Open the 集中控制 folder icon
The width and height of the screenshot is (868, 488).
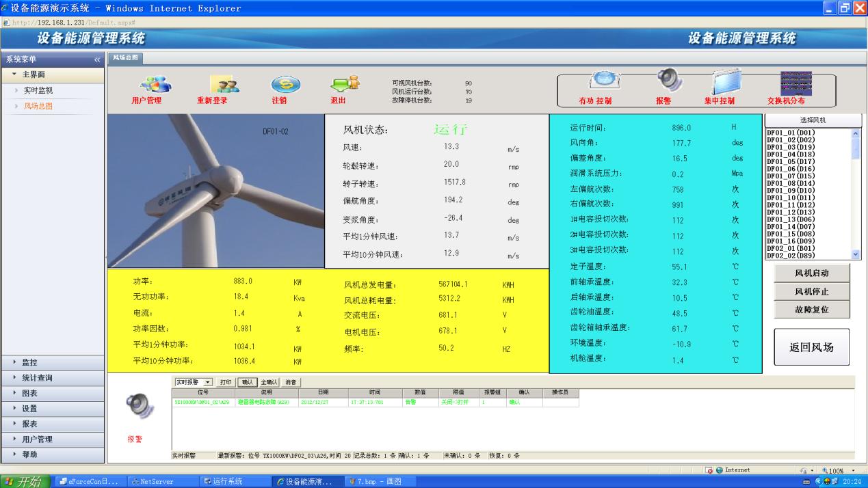[x=726, y=81]
